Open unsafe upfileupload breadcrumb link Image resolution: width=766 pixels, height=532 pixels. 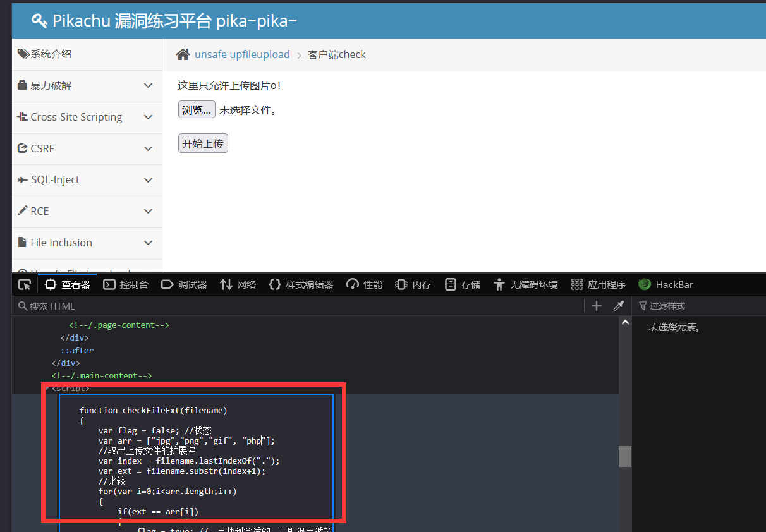click(x=242, y=54)
